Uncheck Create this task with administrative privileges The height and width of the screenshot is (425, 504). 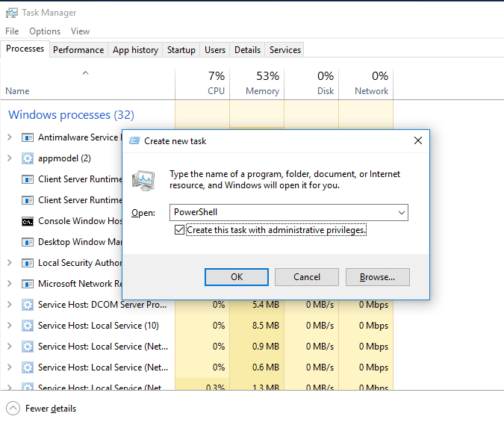[179, 230]
